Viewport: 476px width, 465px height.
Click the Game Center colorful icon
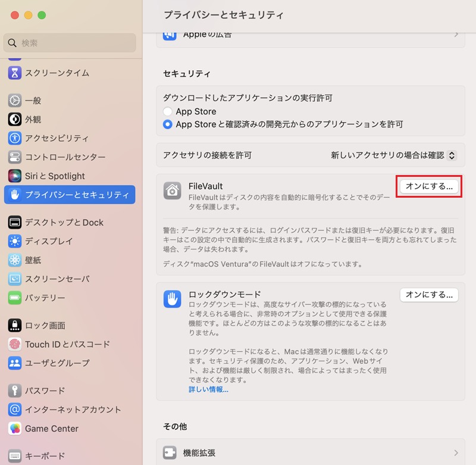[x=14, y=429]
